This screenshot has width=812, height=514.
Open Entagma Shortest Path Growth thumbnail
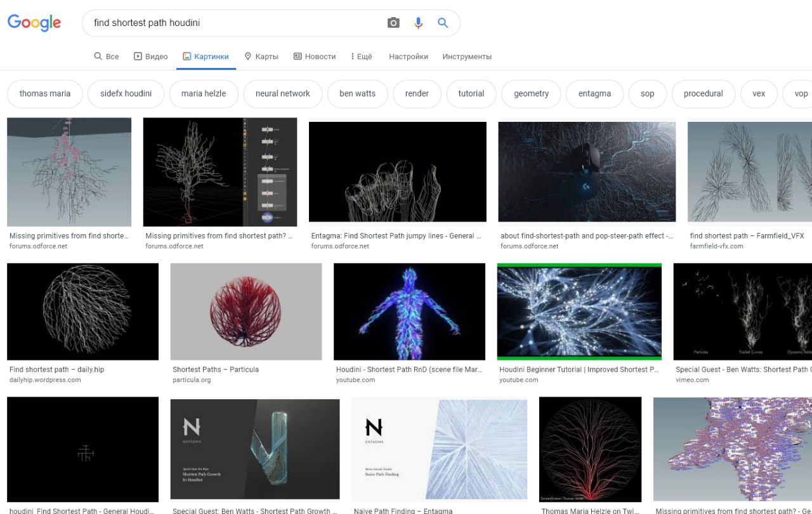[x=255, y=450]
